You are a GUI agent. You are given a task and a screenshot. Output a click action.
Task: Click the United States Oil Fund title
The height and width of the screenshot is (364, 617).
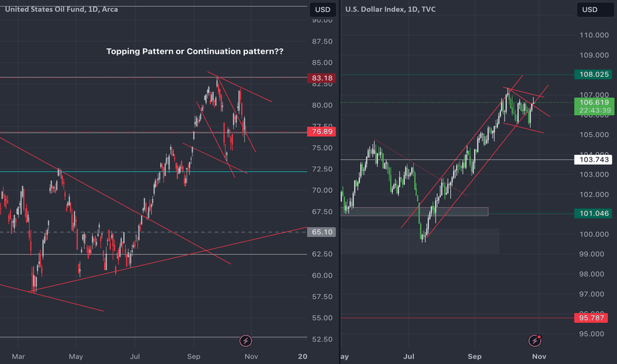point(62,9)
